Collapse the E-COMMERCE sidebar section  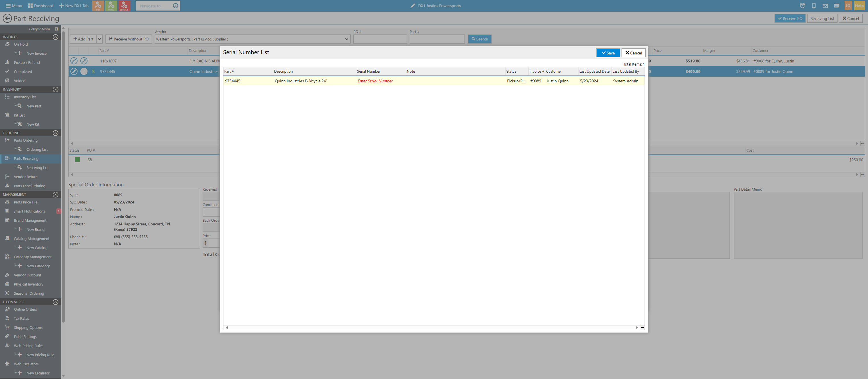click(x=56, y=302)
